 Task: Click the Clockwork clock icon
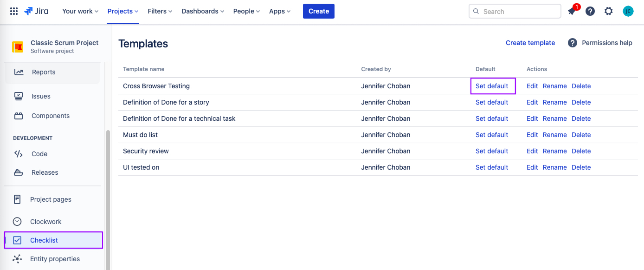[17, 222]
